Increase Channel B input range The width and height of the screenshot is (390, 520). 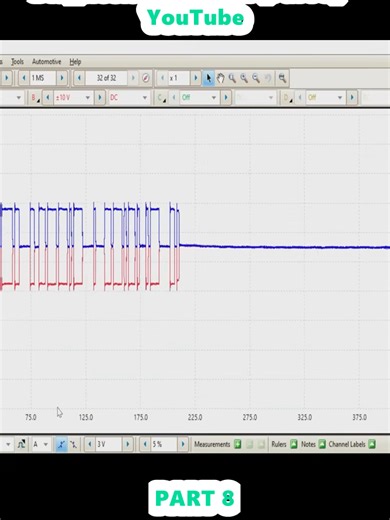[x=100, y=98]
